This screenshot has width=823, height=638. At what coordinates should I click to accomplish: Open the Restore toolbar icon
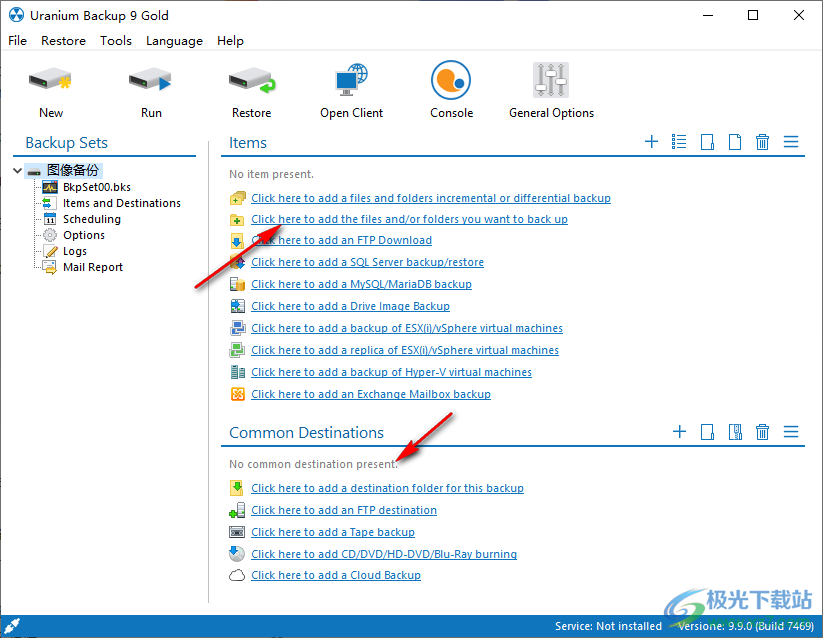coord(251,82)
